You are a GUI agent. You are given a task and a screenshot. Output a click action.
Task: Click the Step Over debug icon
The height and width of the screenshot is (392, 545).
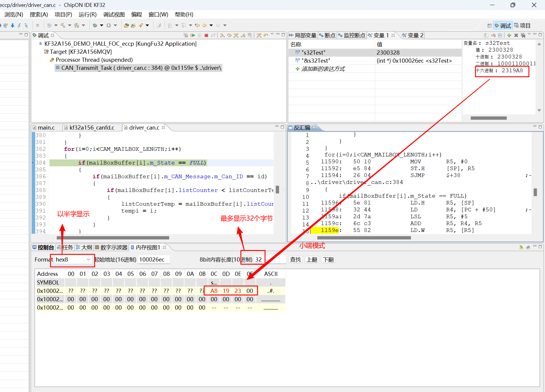[229, 35]
